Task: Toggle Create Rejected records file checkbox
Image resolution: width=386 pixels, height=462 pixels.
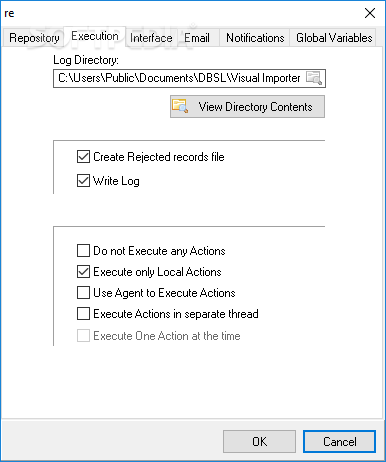Action: (83, 157)
